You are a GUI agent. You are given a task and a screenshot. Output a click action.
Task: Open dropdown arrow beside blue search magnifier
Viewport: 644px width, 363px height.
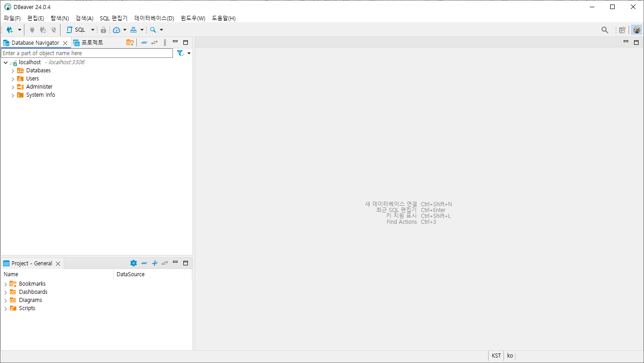[161, 30]
